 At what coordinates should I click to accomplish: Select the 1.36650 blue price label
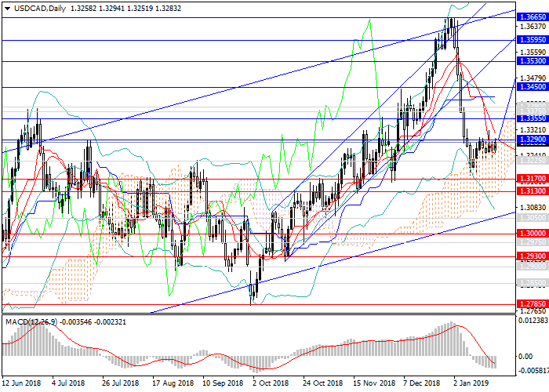531,16
